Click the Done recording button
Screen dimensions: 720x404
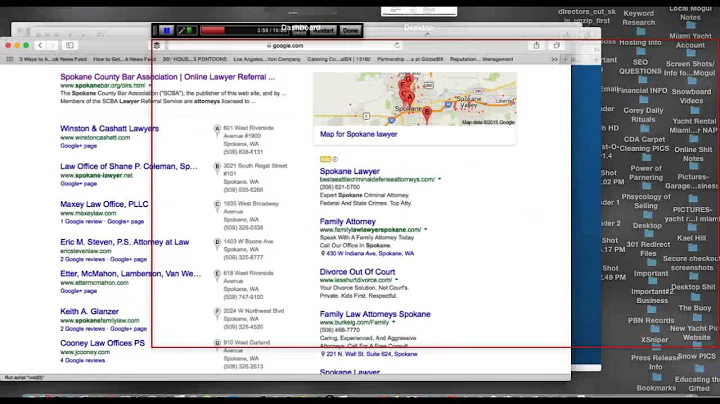coord(350,31)
